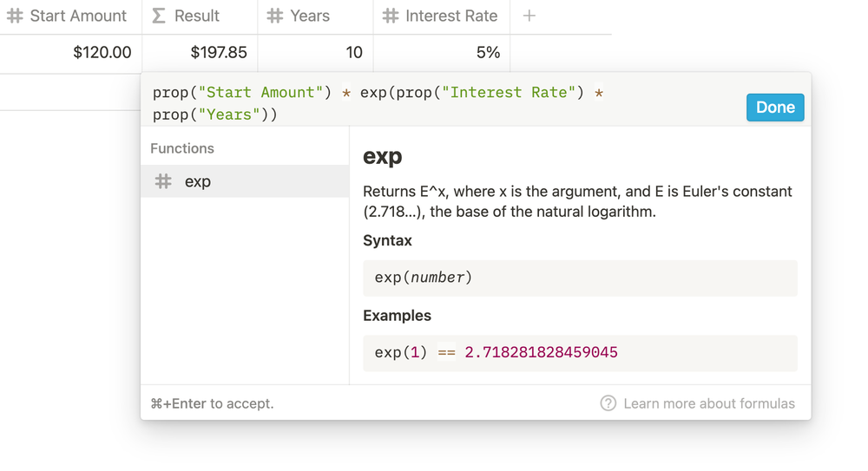This screenshot has width=868, height=471.
Task: Open the Interest Rate column header
Action: click(451, 16)
